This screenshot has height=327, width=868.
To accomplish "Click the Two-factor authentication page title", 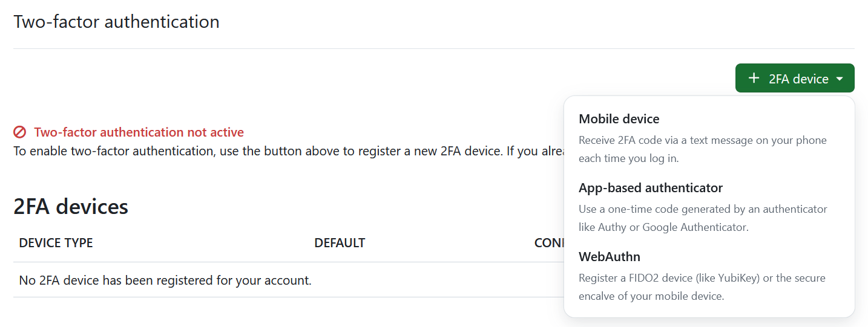I will 116,22.
